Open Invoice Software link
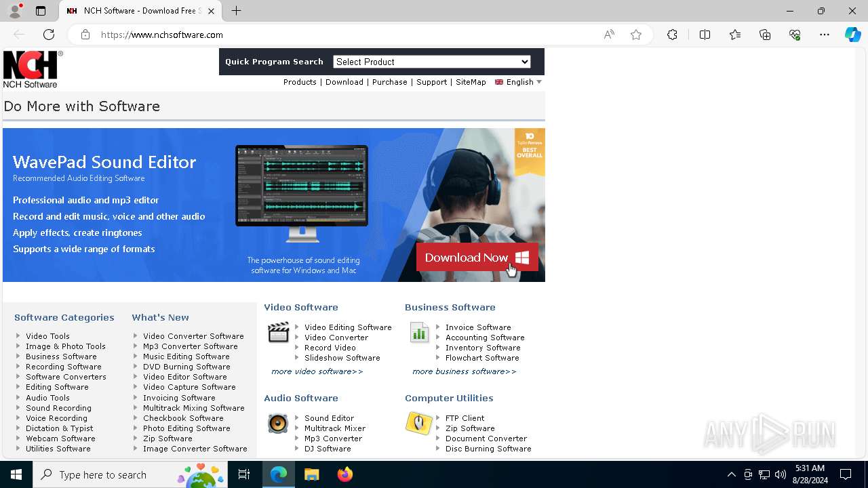The image size is (868, 488). point(478,327)
